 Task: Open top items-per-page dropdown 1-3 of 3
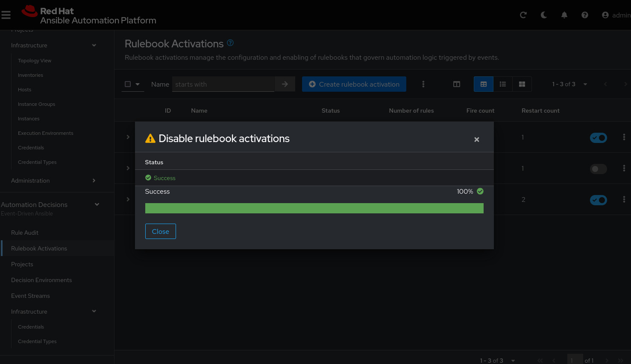(569, 84)
